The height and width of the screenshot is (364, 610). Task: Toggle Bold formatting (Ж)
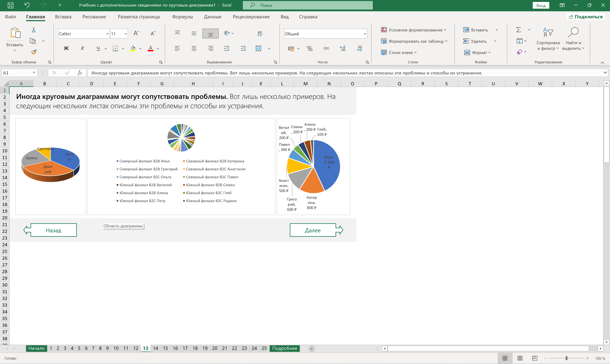(x=66, y=48)
